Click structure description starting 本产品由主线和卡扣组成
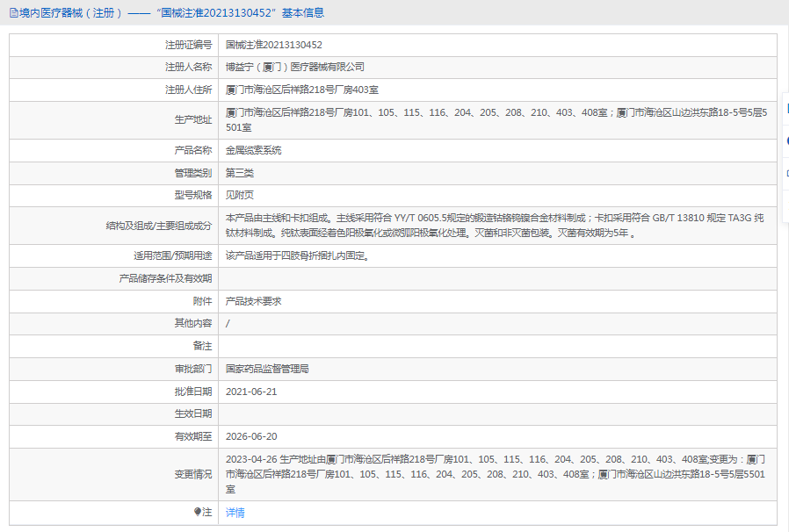Viewport: 789px width, 532px height. 495,226
